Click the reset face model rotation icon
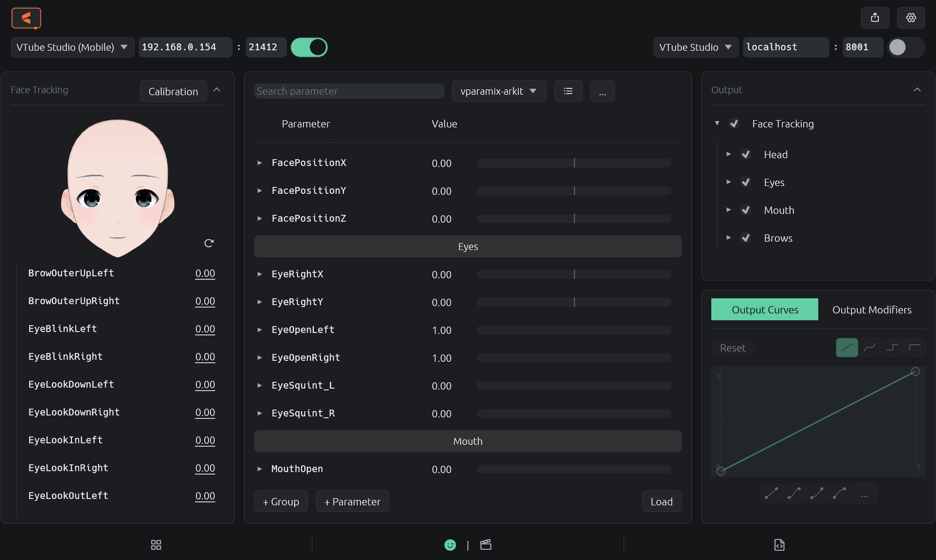This screenshot has width=936, height=560. (209, 243)
